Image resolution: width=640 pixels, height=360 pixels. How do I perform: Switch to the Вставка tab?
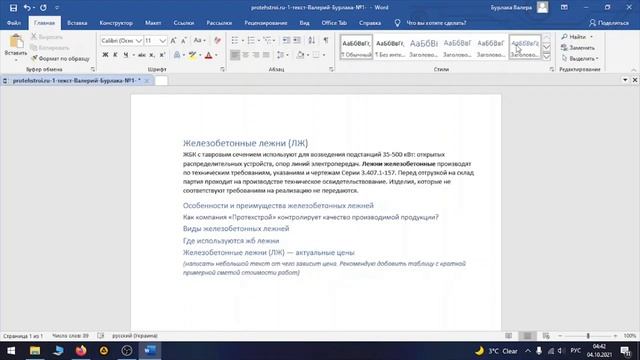click(x=77, y=23)
